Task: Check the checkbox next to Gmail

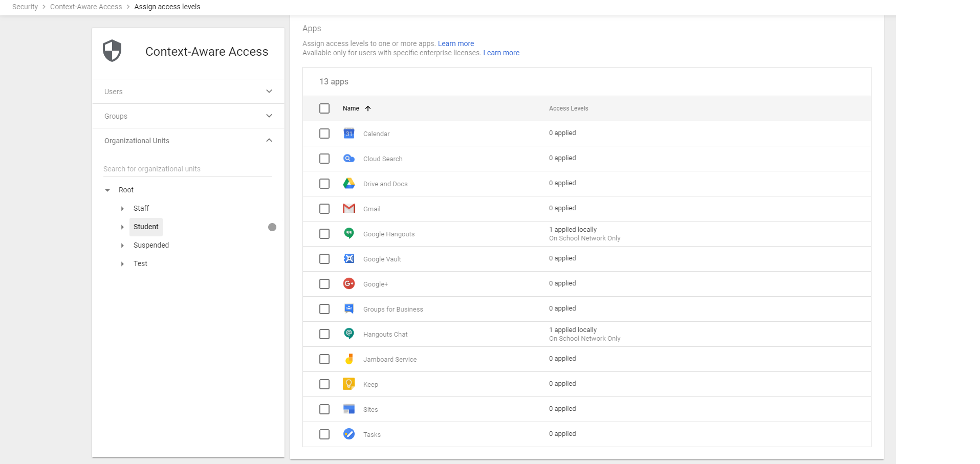Action: point(324,209)
